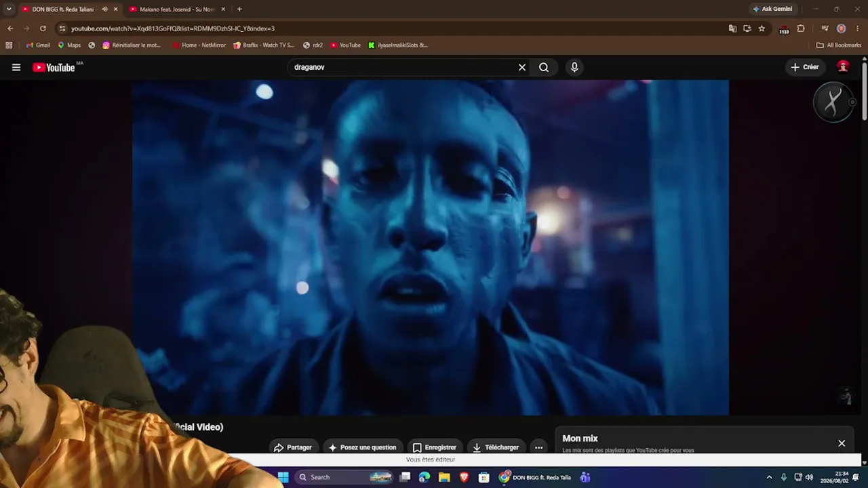This screenshot has height=488, width=868.
Task: Open Maps bookmark
Action: point(69,45)
